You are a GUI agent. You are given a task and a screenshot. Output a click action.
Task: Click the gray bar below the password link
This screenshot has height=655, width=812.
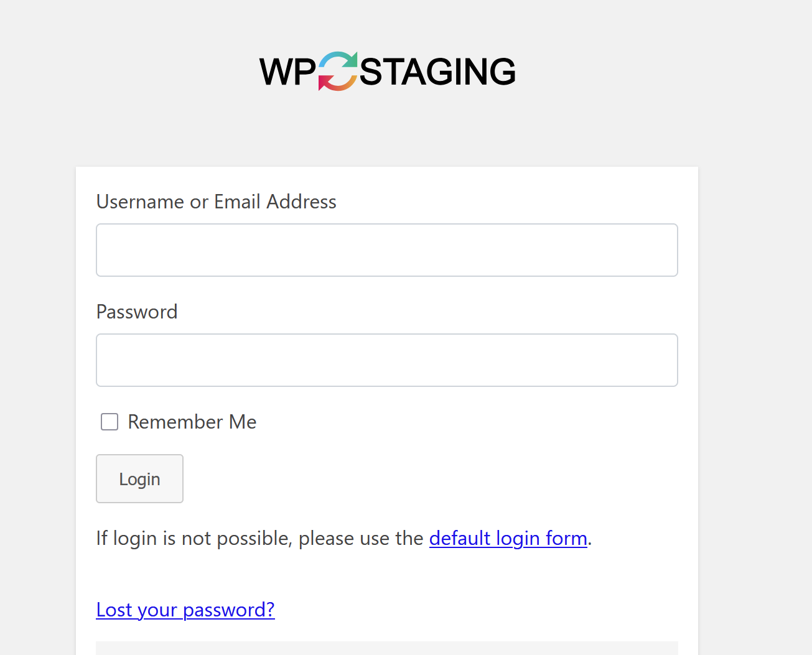click(x=386, y=648)
